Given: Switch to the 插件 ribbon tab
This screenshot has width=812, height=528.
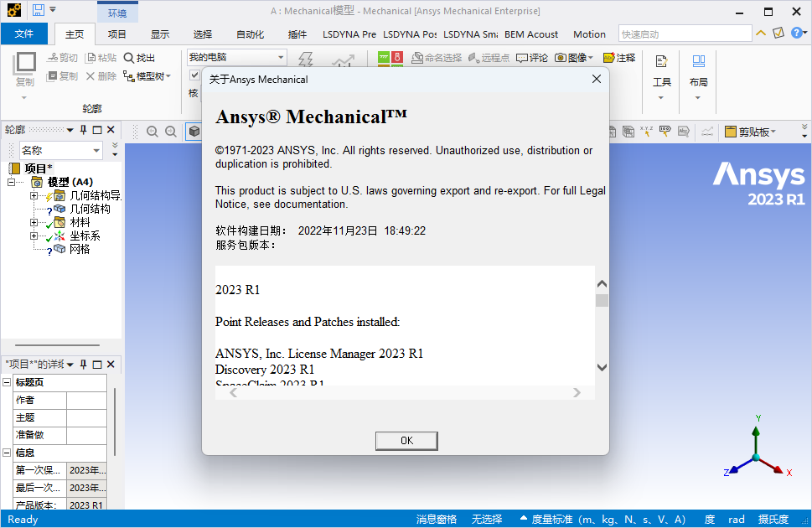Looking at the screenshot, I should point(297,34).
